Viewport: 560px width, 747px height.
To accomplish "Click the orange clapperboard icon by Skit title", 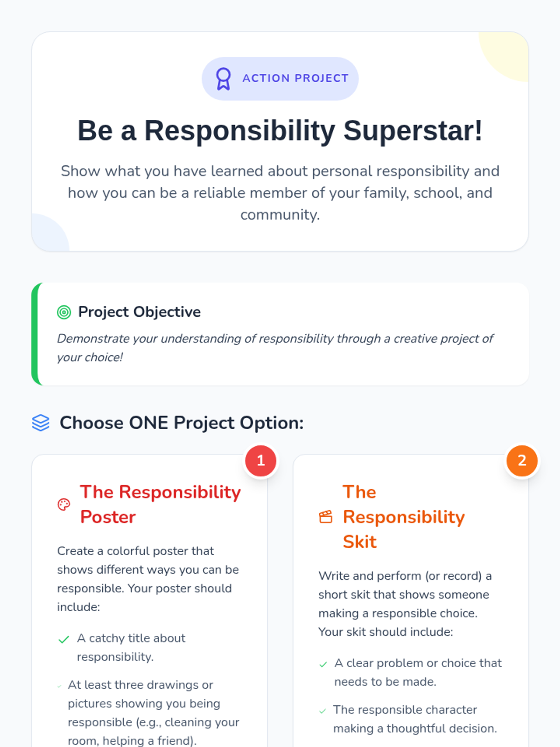I will 326,517.
